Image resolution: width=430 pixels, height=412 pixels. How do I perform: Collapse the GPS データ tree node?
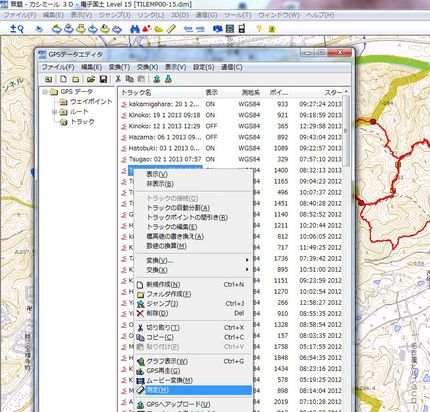point(45,92)
